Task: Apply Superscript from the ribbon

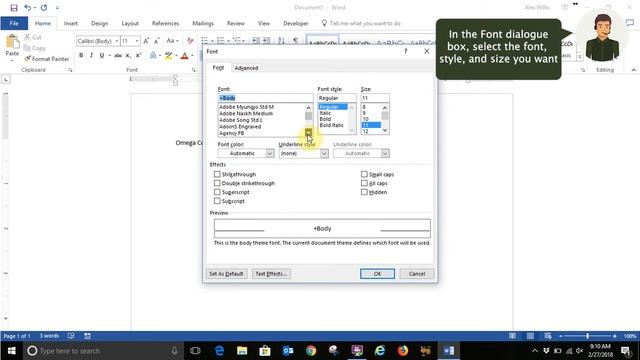Action: [x=138, y=55]
